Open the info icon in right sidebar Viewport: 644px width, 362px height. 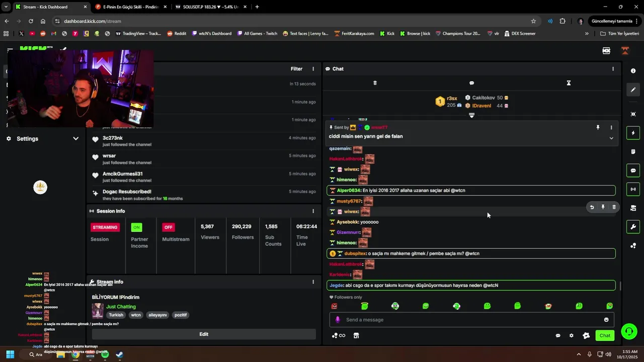633,71
